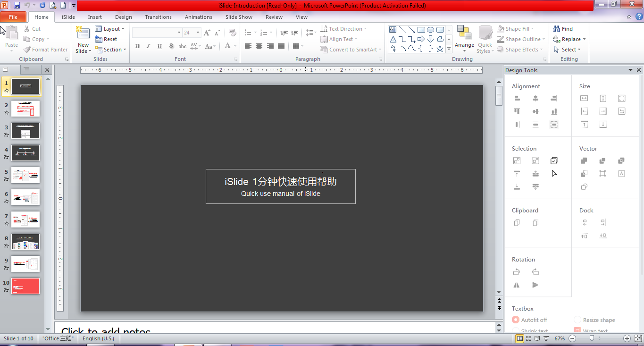The width and height of the screenshot is (644, 346).
Task: Switch to the Insert tab
Action: [x=95, y=17]
